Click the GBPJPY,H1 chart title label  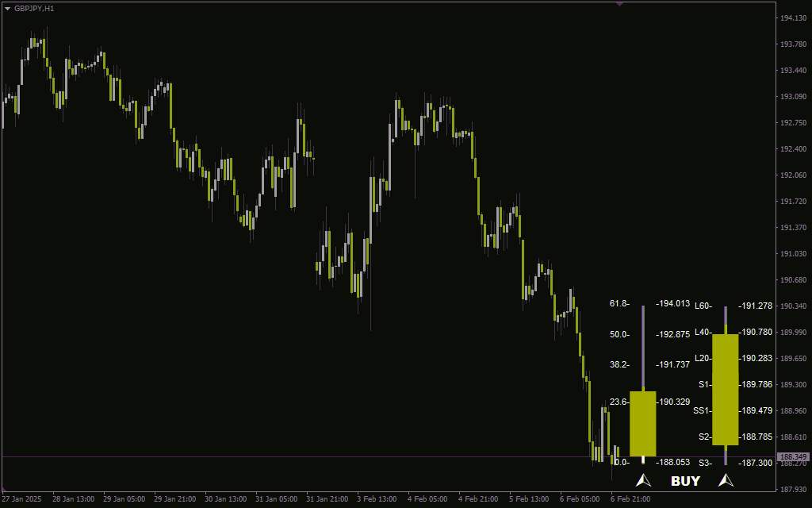pyautogui.click(x=33, y=9)
